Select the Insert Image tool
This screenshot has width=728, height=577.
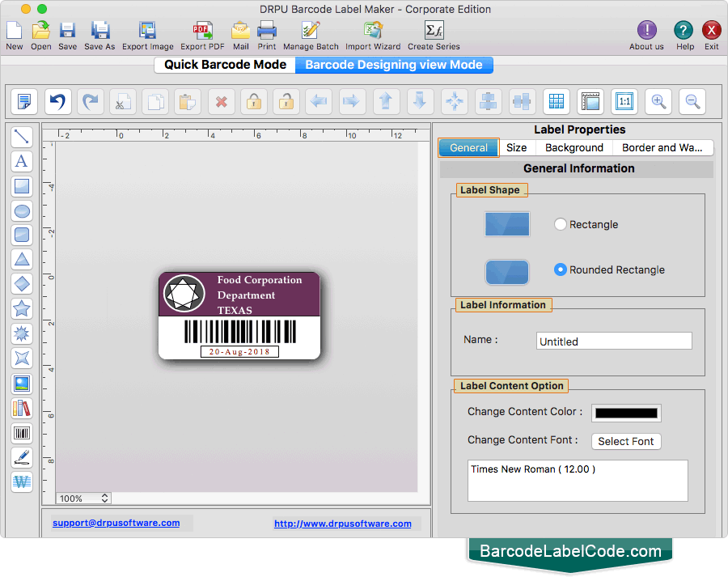[x=22, y=384]
